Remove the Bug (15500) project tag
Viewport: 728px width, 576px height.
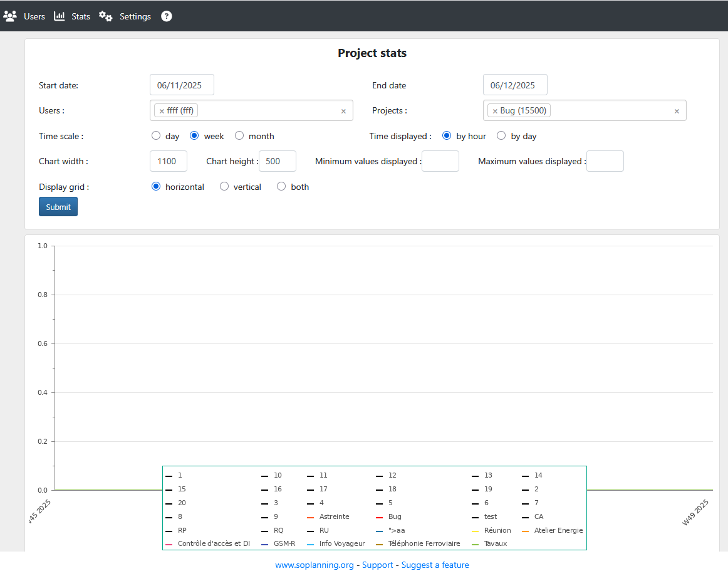495,111
